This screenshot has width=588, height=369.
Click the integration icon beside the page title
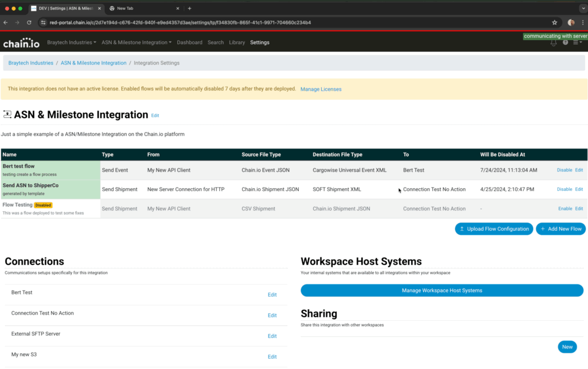coord(7,115)
